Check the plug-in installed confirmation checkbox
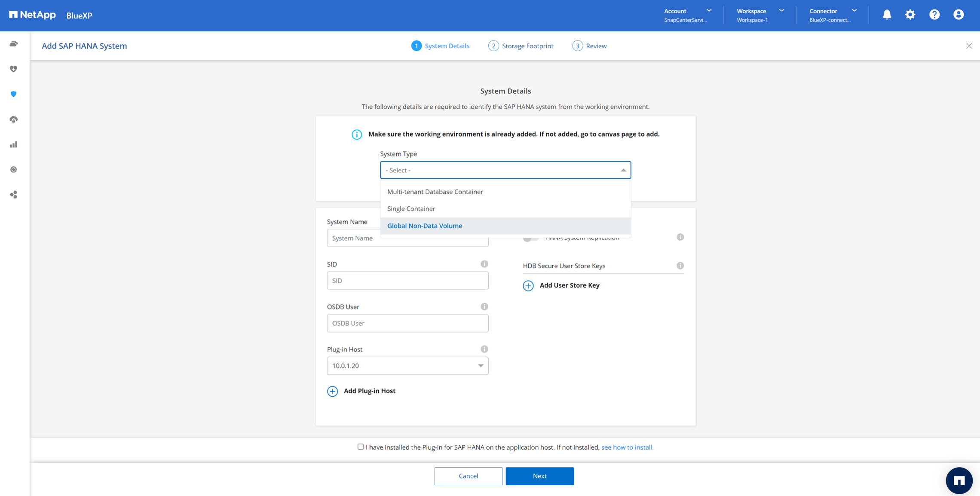980x496 pixels. pyautogui.click(x=360, y=447)
